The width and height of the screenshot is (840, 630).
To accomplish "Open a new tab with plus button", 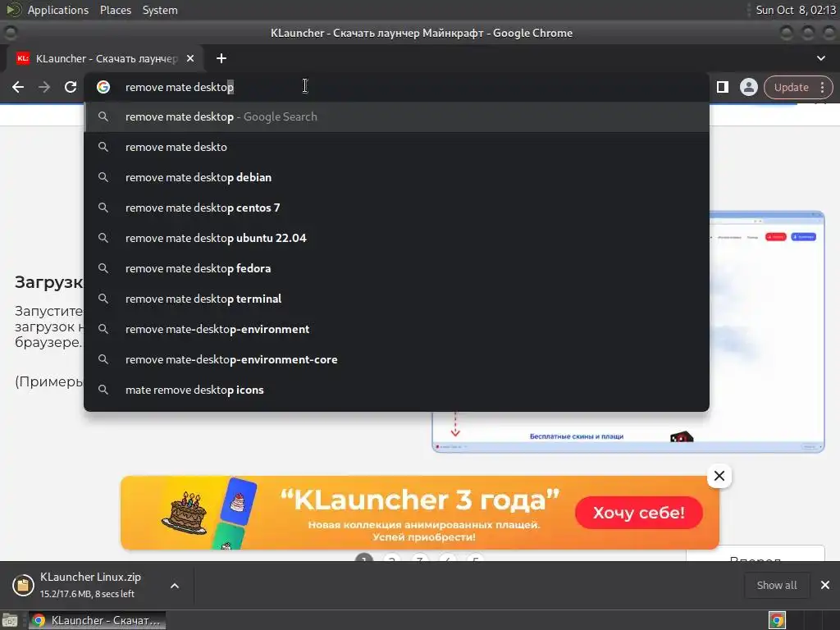I will click(x=221, y=58).
